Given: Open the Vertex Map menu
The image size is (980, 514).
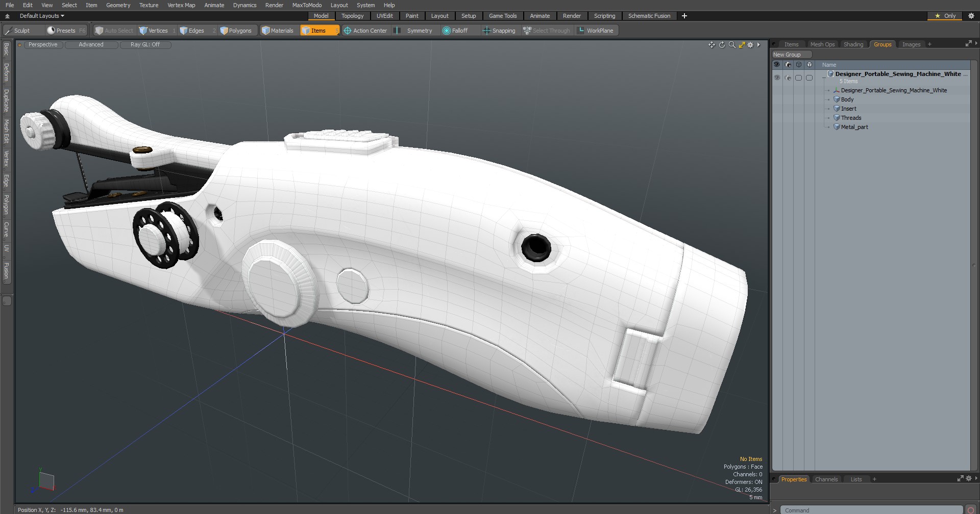Looking at the screenshot, I should click(x=181, y=5).
